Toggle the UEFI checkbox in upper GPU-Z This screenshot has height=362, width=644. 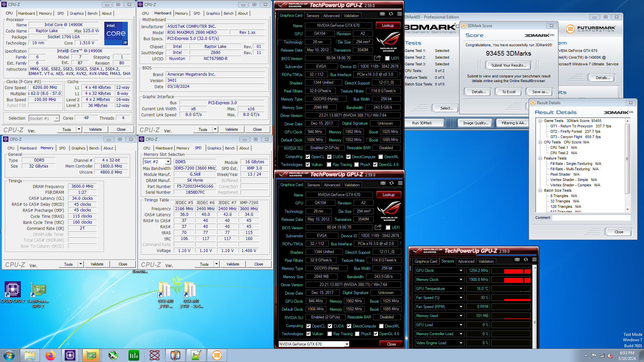click(387, 58)
